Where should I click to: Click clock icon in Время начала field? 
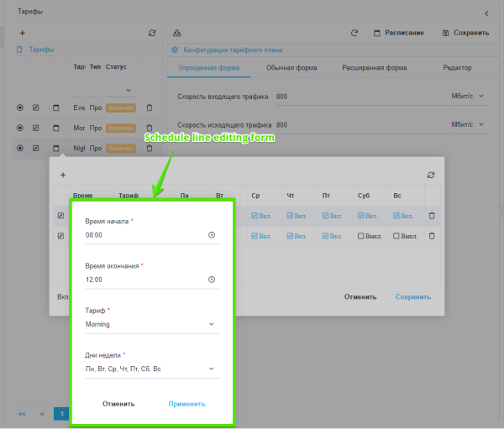[212, 235]
